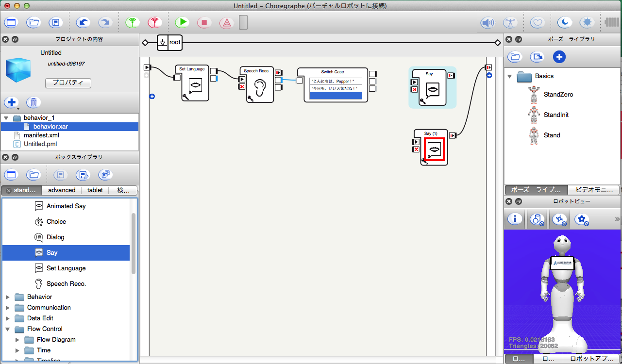Toggle autonomous life heart icon
The height and width of the screenshot is (364, 622).
click(537, 22)
